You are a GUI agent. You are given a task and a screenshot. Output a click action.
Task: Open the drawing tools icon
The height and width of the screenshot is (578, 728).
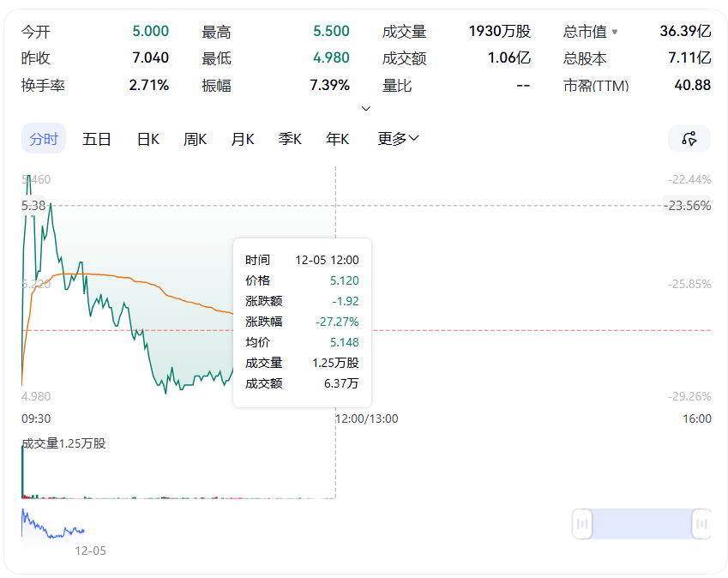click(x=689, y=139)
